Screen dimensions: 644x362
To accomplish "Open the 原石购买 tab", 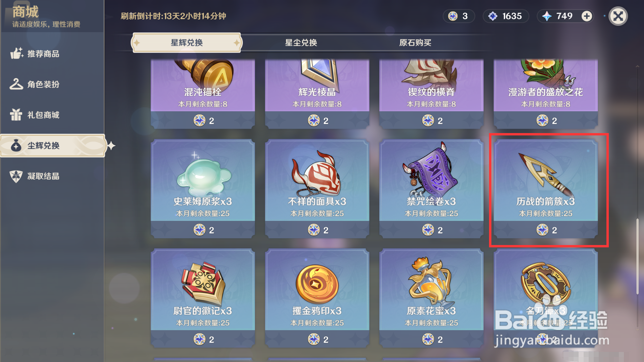I will click(x=415, y=43).
